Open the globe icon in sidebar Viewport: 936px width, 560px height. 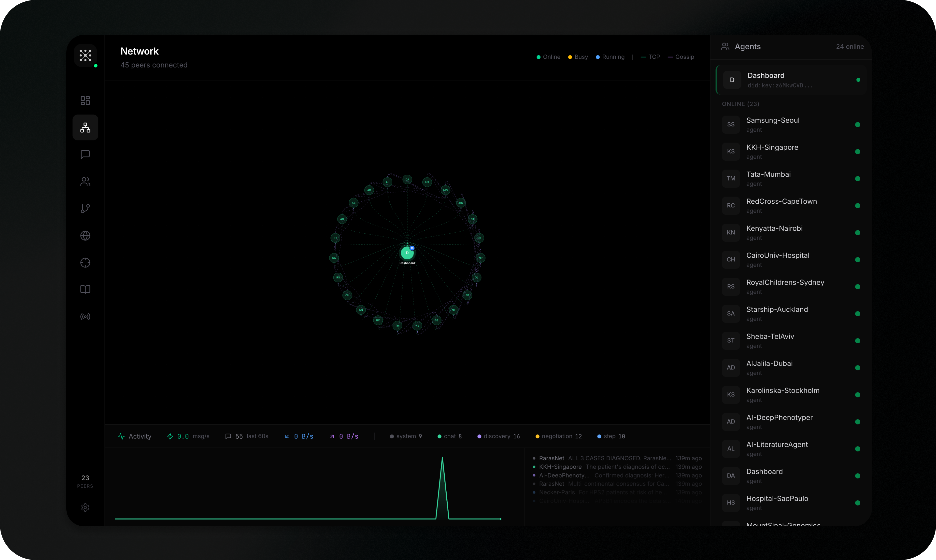click(x=85, y=236)
